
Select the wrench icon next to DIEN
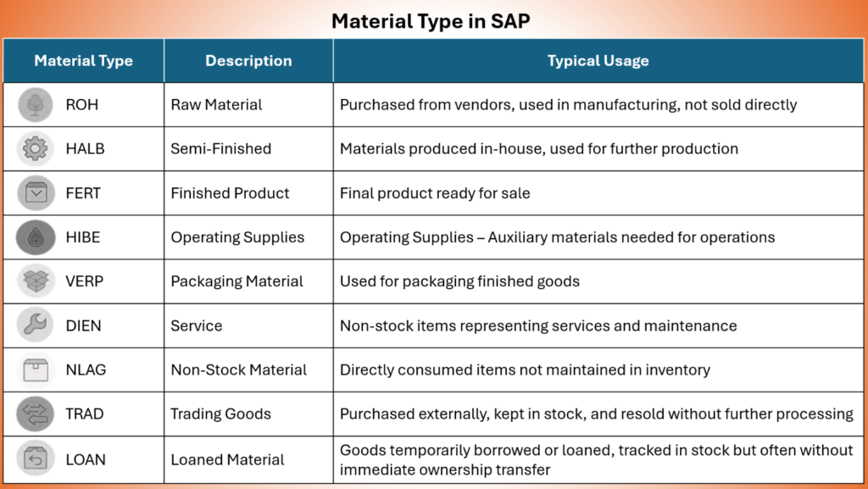click(x=36, y=325)
